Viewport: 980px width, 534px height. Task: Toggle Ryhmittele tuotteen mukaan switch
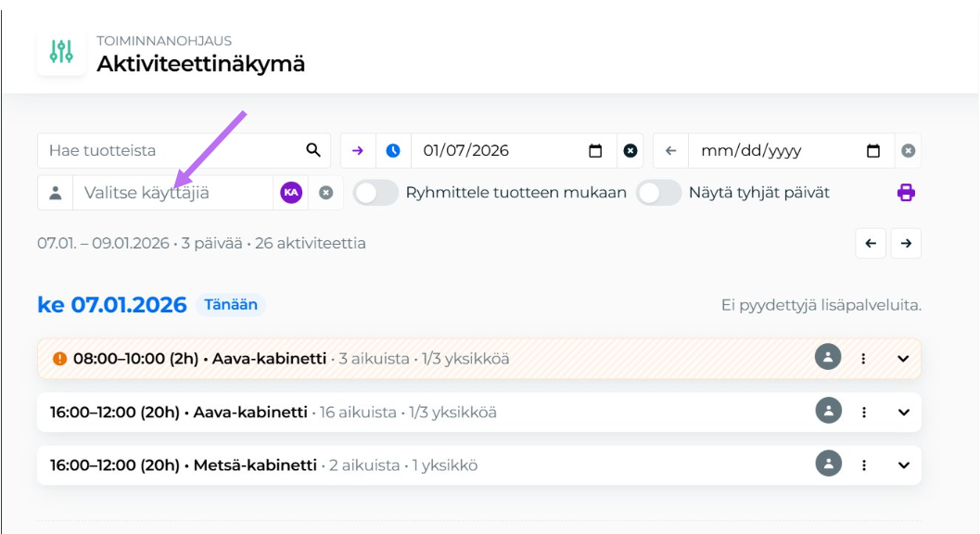tap(375, 193)
